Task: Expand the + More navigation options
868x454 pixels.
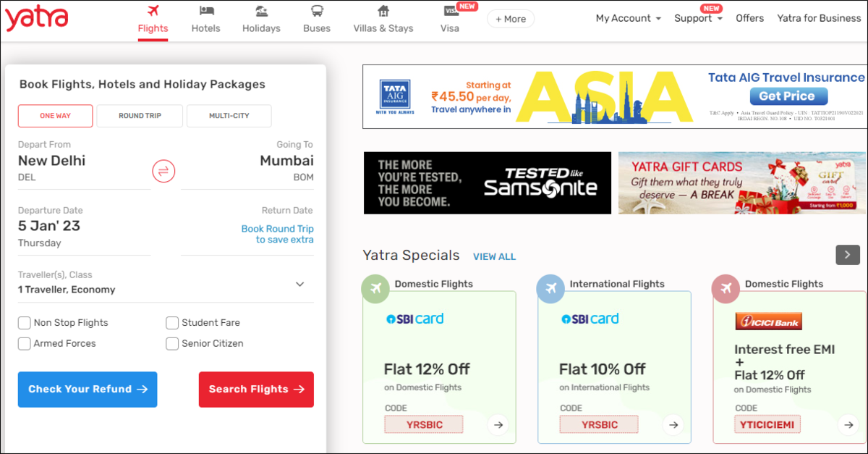Action: [511, 19]
